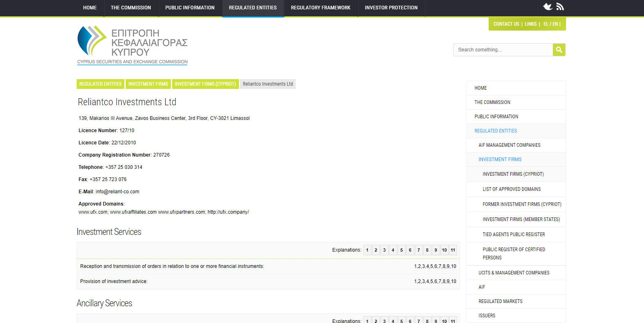This screenshot has width=644, height=323.
Task: Open REGULATED MARKETS in the sidebar
Action: (x=516, y=301)
